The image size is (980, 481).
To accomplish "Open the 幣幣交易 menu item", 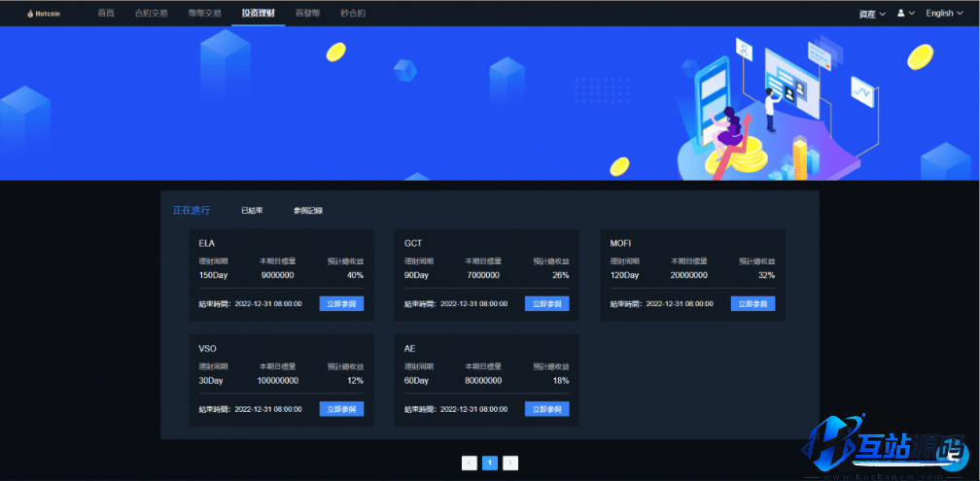I will pyautogui.click(x=204, y=14).
